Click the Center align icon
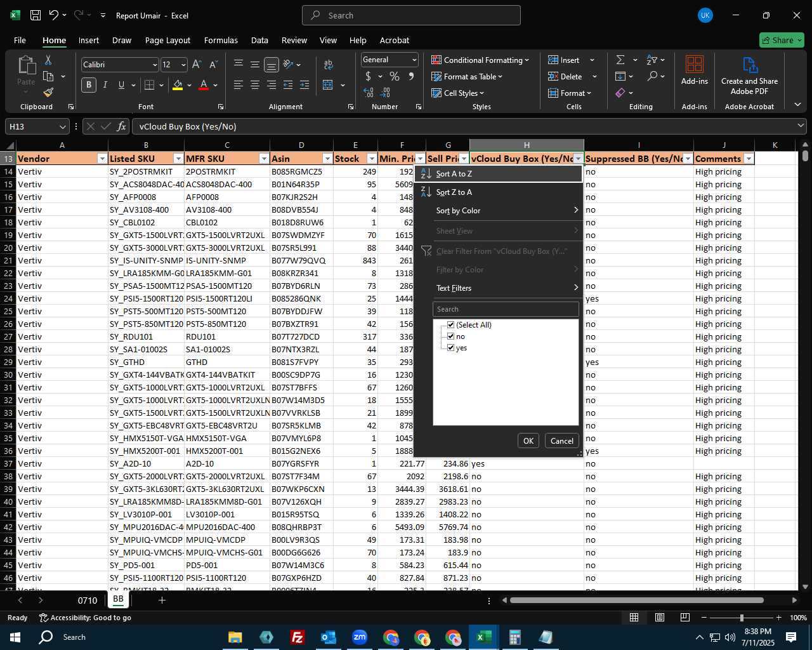812x650 pixels. (x=254, y=84)
